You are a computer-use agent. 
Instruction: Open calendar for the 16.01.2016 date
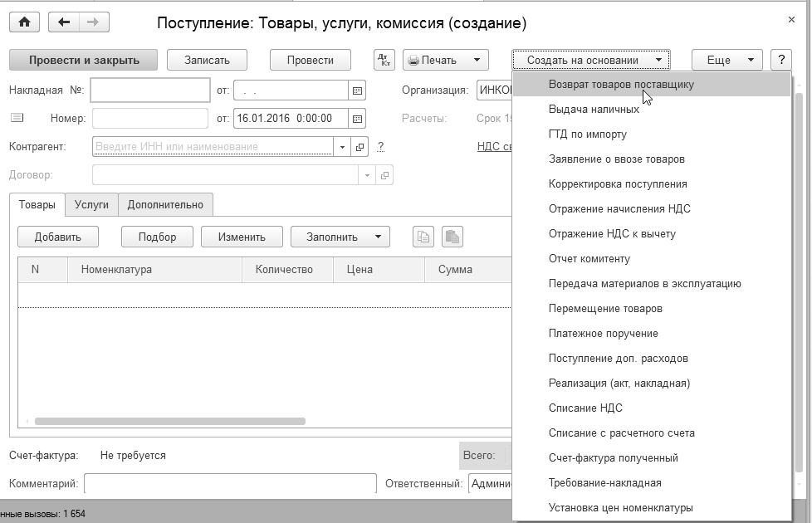pyautogui.click(x=357, y=119)
